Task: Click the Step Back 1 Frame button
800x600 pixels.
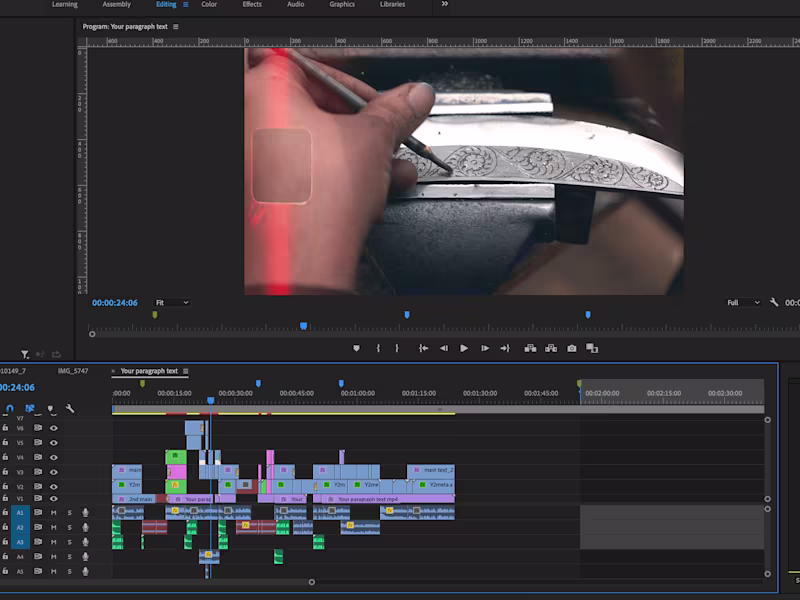Action: point(443,348)
